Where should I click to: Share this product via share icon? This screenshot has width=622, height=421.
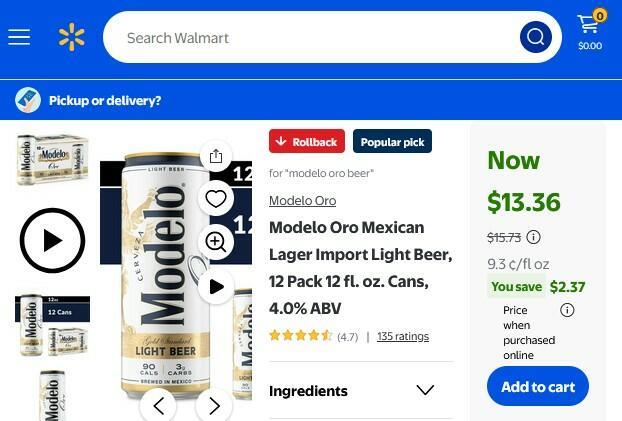[216, 156]
